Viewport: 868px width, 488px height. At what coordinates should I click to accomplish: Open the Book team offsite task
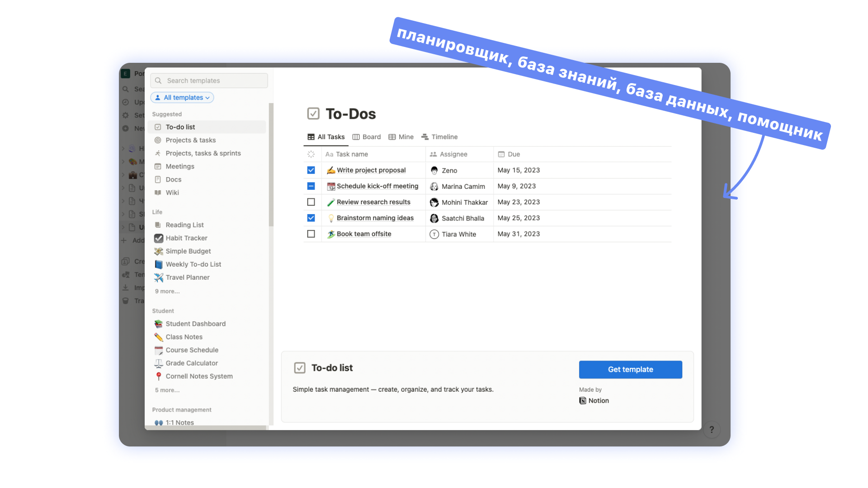(364, 234)
